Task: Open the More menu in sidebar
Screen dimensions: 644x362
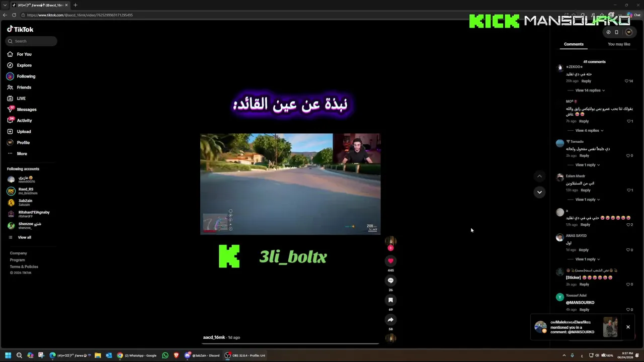Action: pos(17,154)
